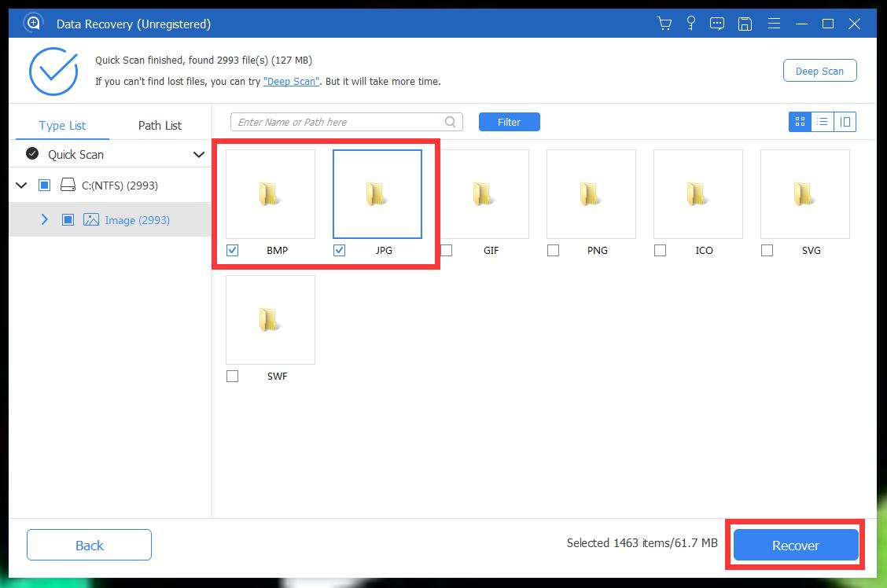Toggle the C:(NTFS) drive checkbox
This screenshot has width=887, height=588.
(44, 185)
